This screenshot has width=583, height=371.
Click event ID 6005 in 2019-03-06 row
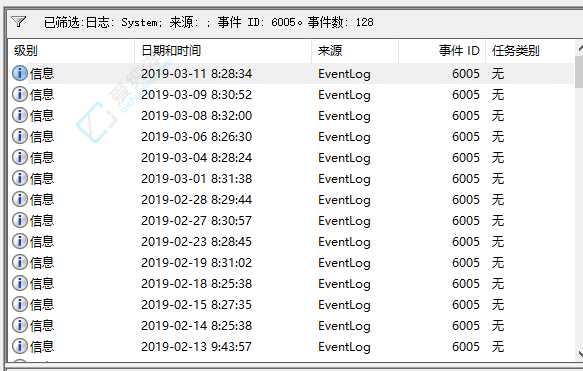coord(466,137)
